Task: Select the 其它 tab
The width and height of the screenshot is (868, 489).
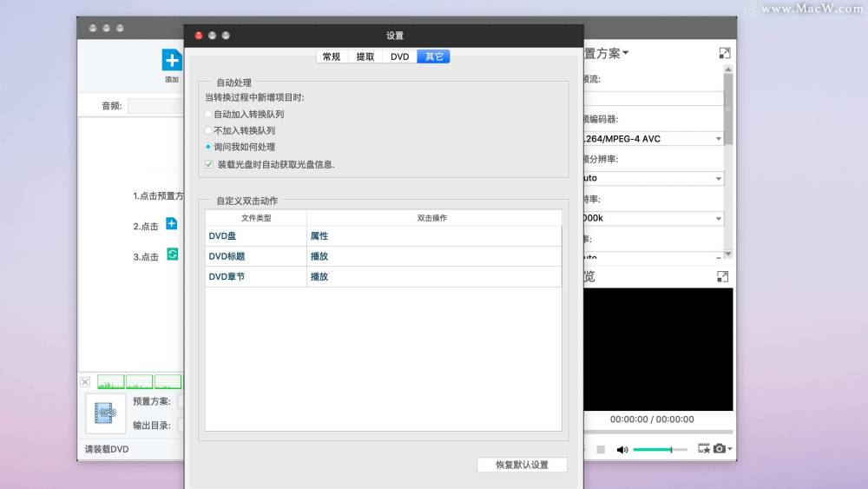Action: tap(433, 56)
